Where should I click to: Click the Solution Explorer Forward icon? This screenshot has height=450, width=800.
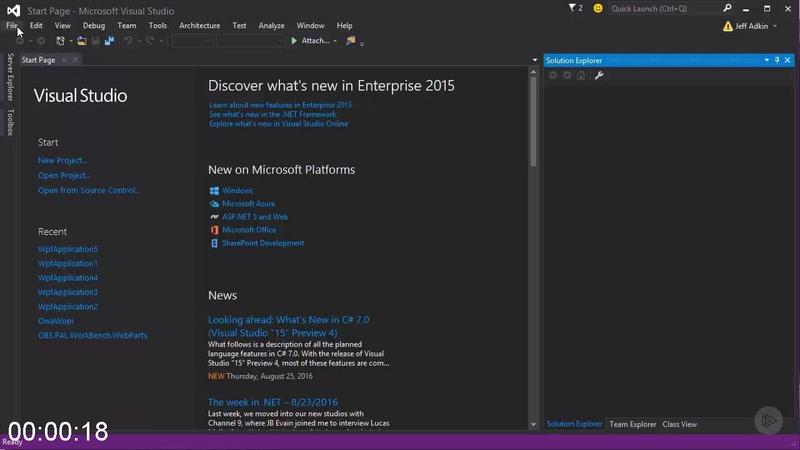click(x=567, y=76)
